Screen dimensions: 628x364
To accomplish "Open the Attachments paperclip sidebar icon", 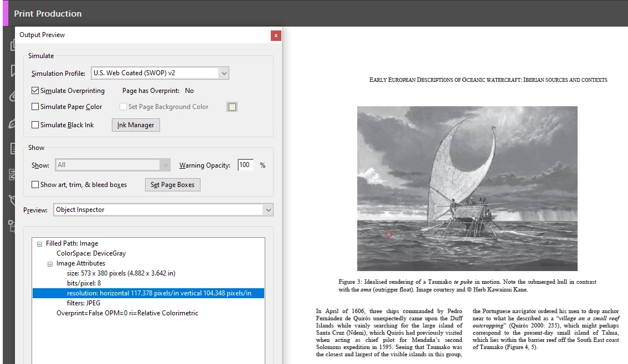I will point(12,96).
